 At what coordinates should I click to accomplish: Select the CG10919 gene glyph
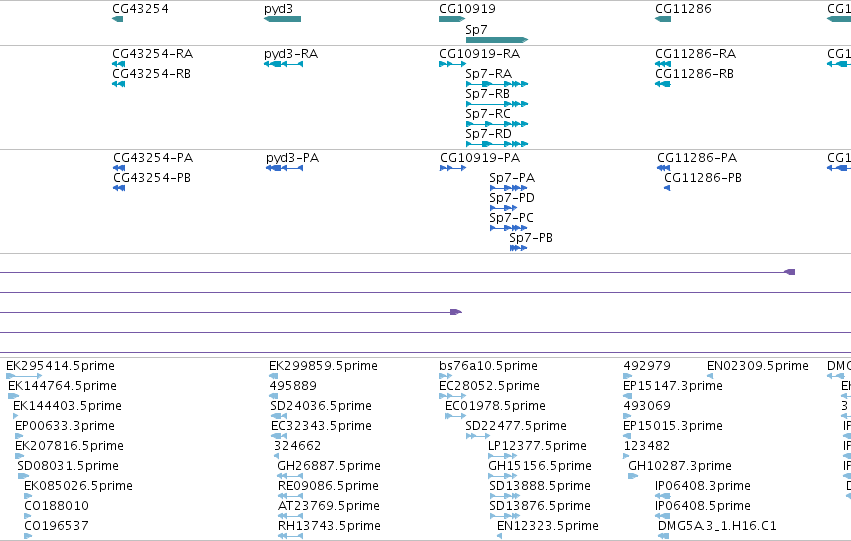[452, 19]
